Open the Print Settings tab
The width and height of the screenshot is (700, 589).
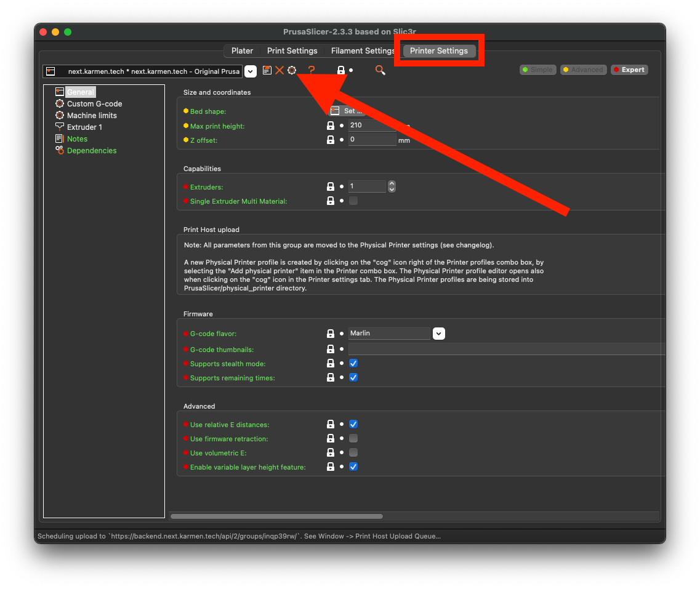[x=292, y=51]
